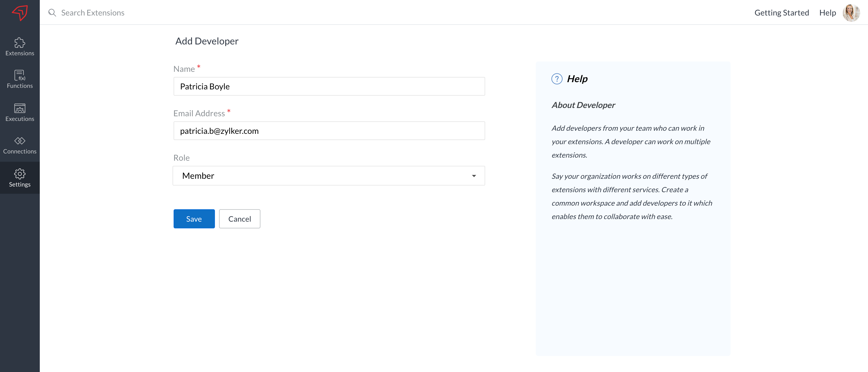Select the Settings sidebar label
The width and height of the screenshot is (868, 372).
[x=20, y=184]
